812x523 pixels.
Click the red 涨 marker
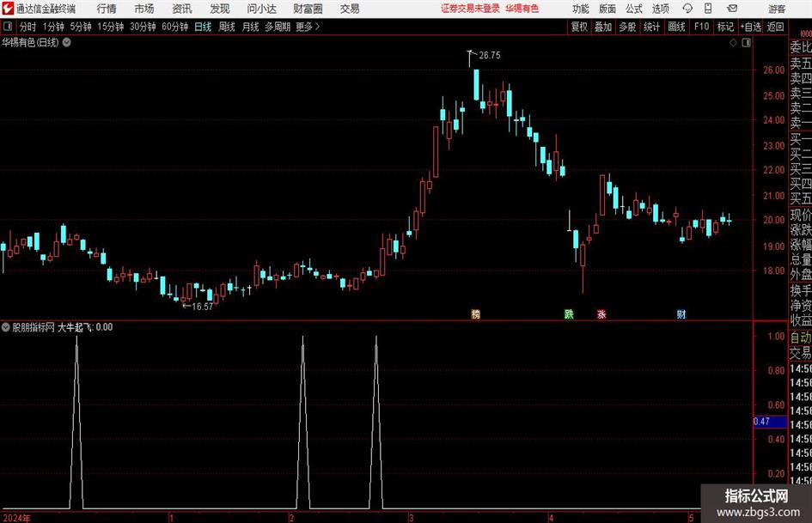click(x=601, y=313)
